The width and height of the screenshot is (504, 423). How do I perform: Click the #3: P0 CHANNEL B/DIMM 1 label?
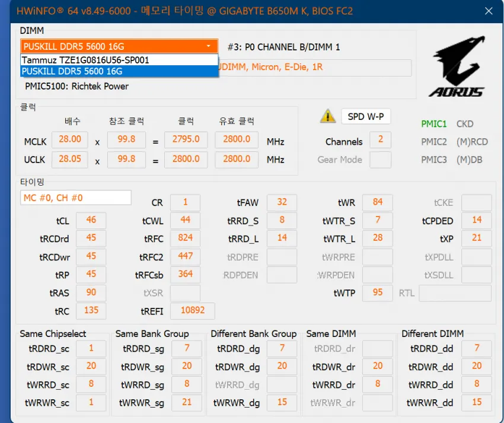click(x=283, y=47)
